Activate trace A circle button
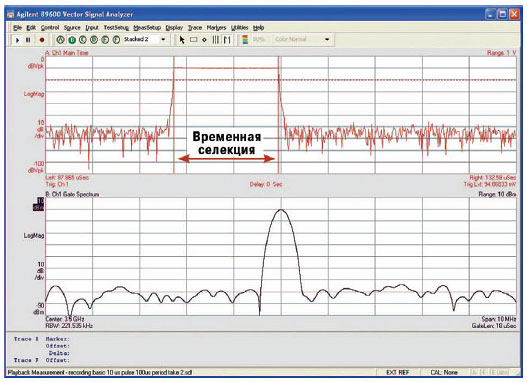The width and height of the screenshot is (527, 382). (x=60, y=40)
